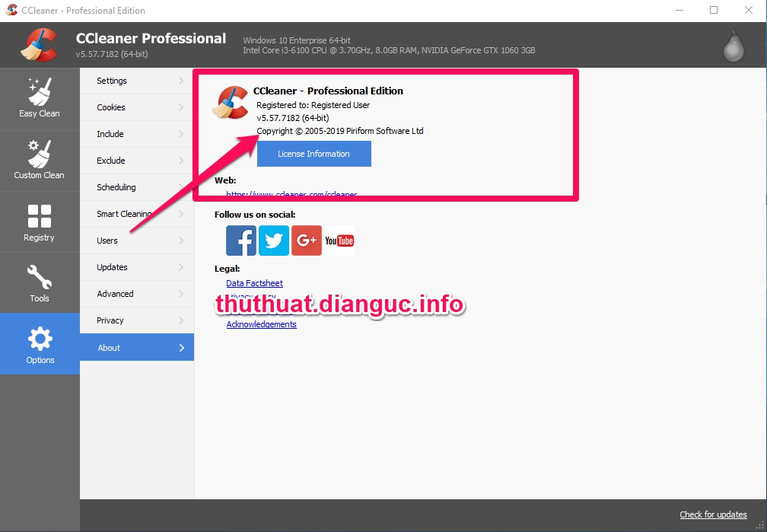Click "Registered to: Registered User" text
767x532 pixels.
coord(313,105)
